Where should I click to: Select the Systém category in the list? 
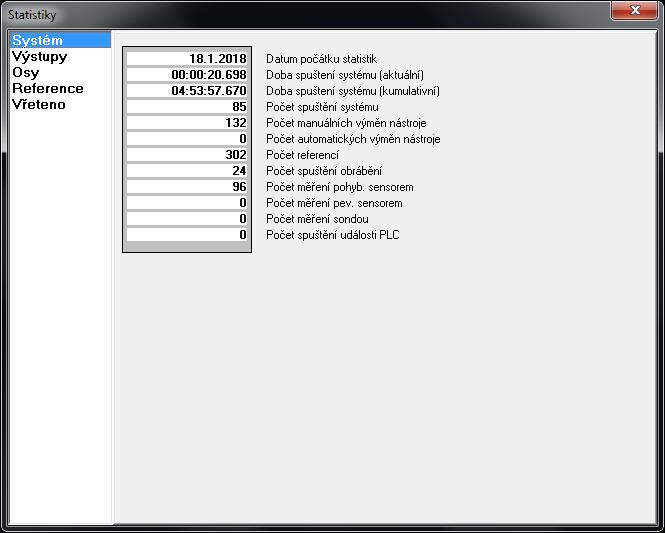(60, 40)
